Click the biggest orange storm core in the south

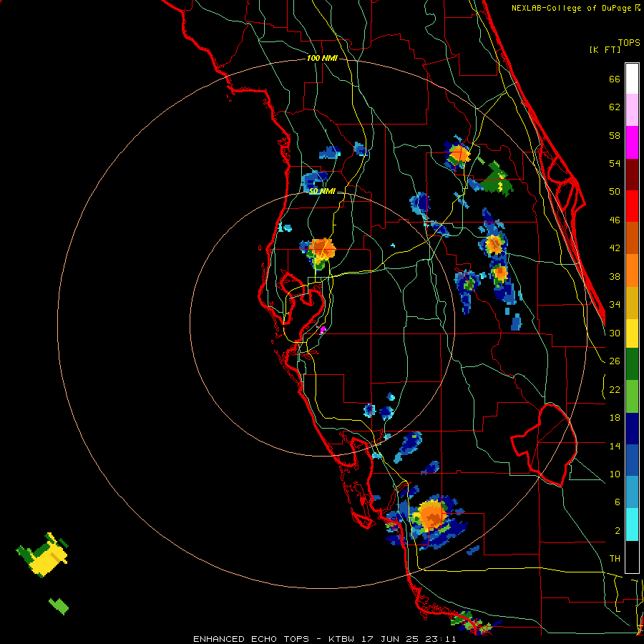click(x=431, y=514)
